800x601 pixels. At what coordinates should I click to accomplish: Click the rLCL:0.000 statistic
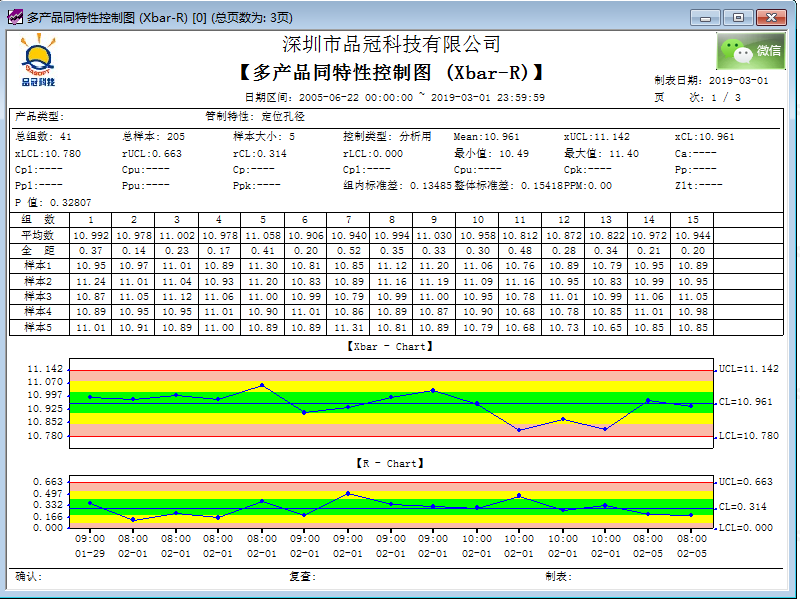[x=373, y=154]
